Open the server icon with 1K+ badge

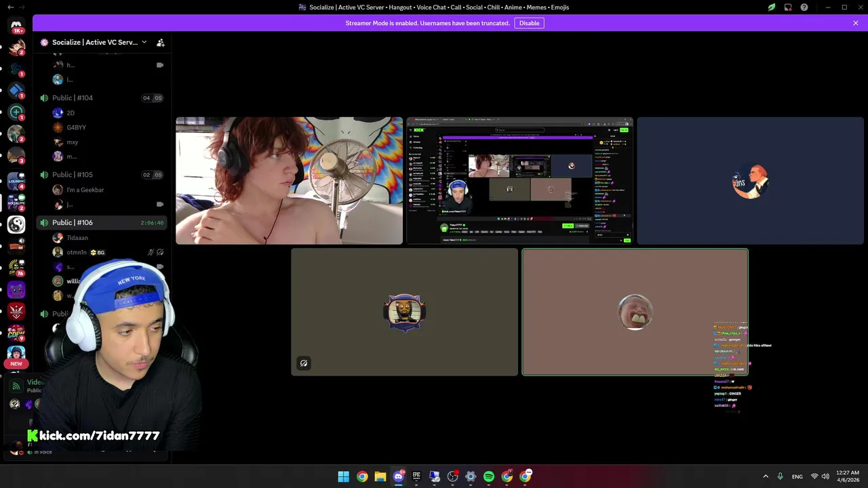pos(16,26)
